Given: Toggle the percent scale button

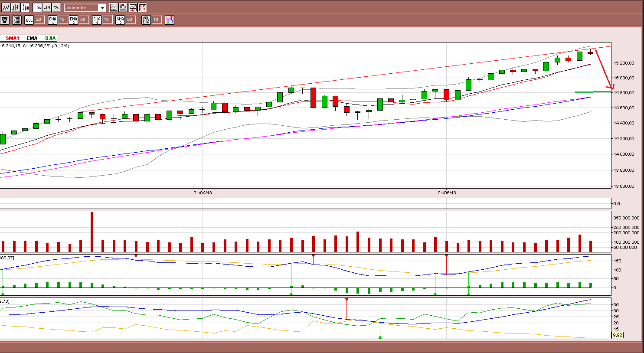Looking at the screenshot, I should pyautogui.click(x=56, y=7).
